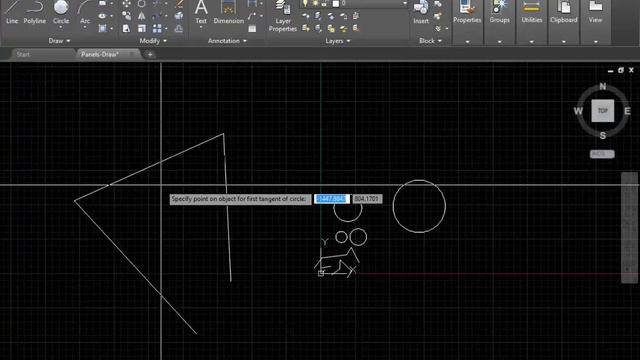Select the Polyline tool
The image size is (640, 360).
[x=34, y=12]
